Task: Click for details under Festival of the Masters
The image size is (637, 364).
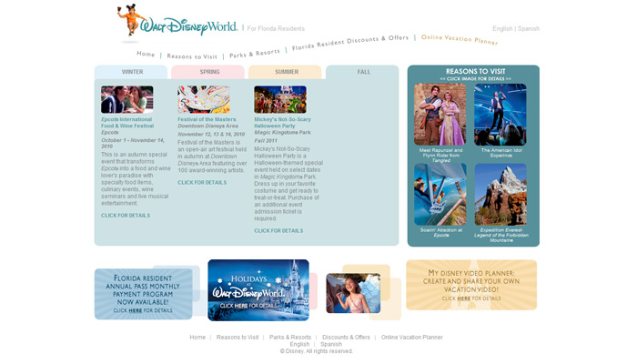Action: 202,182
